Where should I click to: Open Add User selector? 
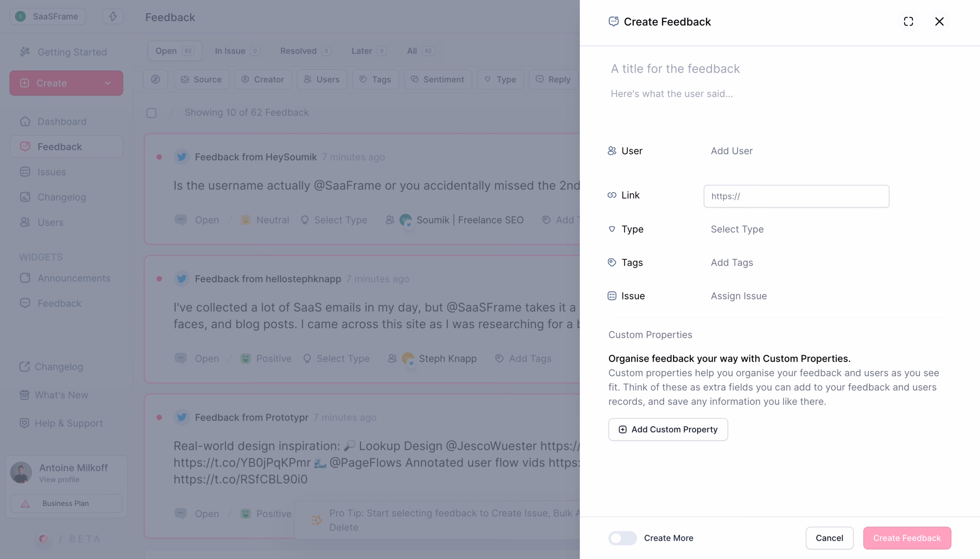tap(731, 151)
